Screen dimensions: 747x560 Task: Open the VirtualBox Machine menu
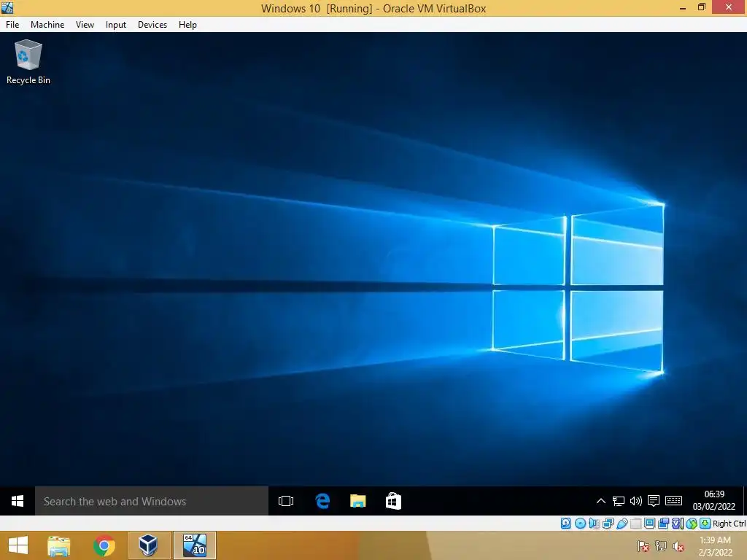[x=47, y=24]
